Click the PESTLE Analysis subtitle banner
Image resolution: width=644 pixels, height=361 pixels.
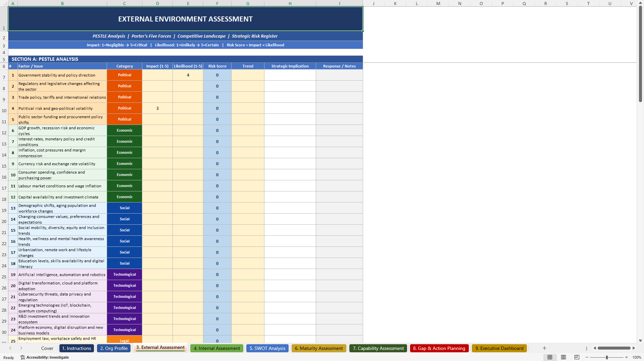pos(185,36)
